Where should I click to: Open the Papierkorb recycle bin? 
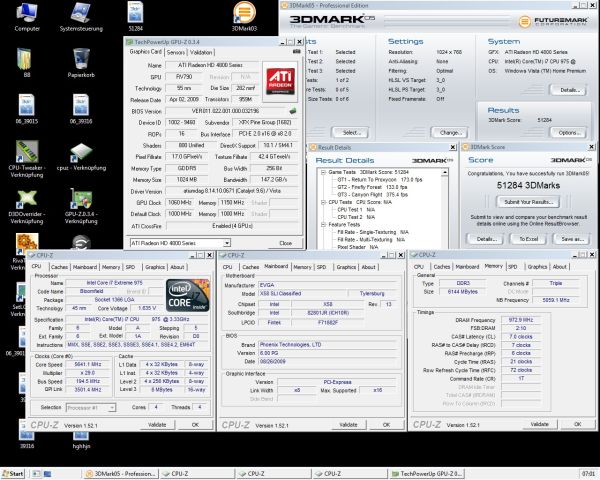(x=81, y=63)
